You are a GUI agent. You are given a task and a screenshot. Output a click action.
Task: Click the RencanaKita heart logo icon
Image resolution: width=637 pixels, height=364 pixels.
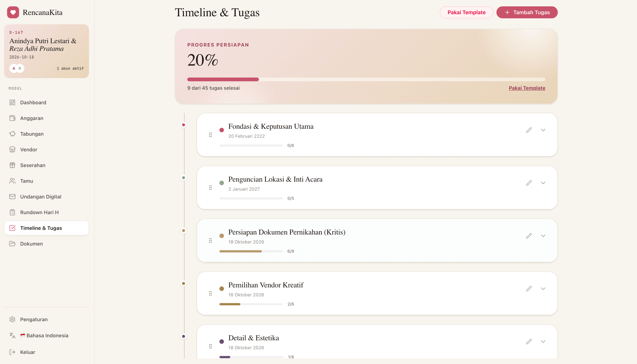click(x=13, y=12)
